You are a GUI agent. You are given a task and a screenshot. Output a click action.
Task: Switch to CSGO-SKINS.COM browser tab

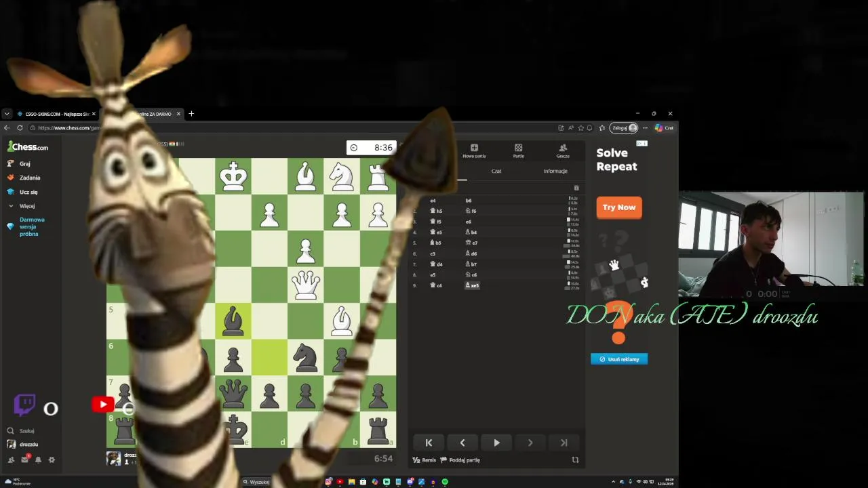(56, 114)
